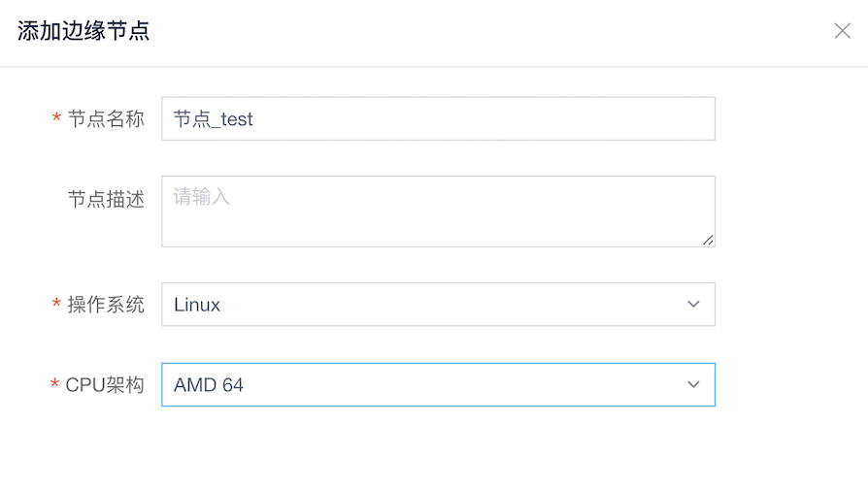The height and width of the screenshot is (489, 868).
Task: Click the 操作系统 field label
Action: [106, 305]
